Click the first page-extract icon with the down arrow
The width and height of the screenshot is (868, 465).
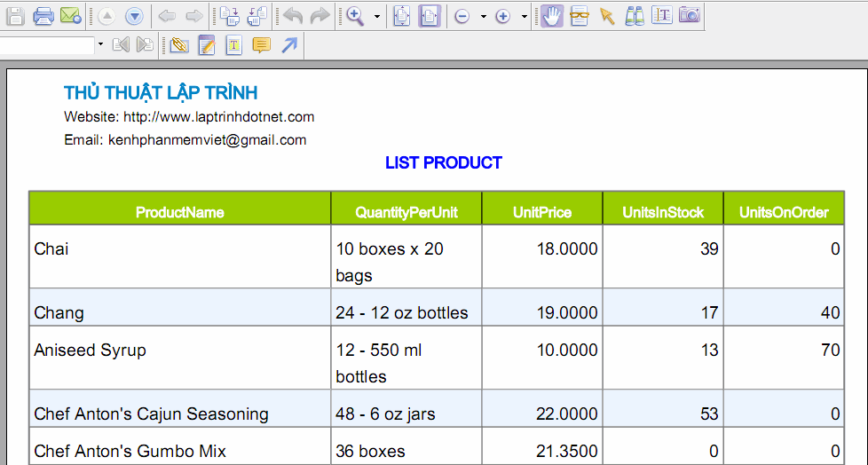point(229,16)
